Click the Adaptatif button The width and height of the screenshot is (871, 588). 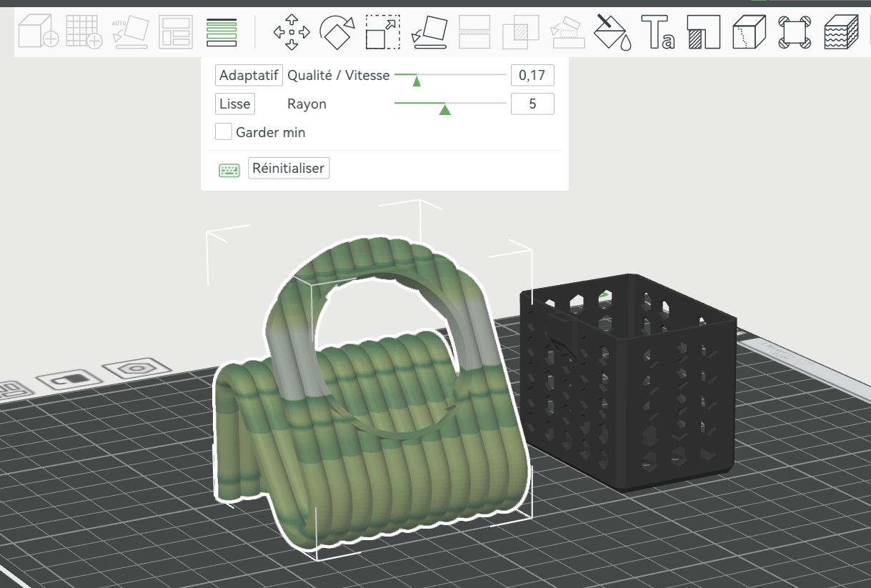(249, 75)
